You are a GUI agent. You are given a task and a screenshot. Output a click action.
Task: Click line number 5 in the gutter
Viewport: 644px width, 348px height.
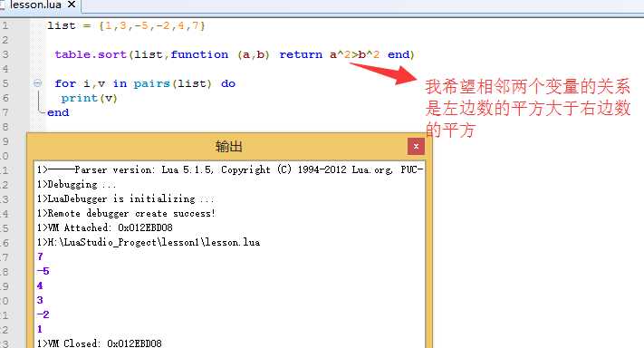tap(5, 83)
